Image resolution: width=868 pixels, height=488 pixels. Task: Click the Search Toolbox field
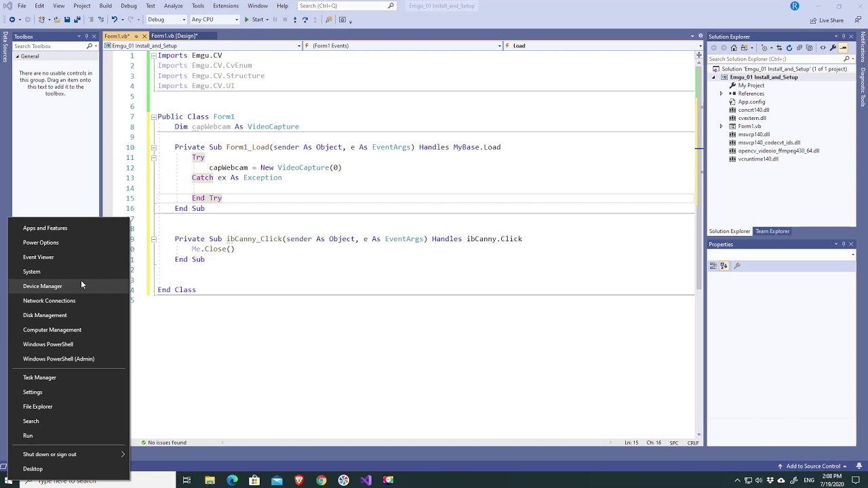point(54,46)
